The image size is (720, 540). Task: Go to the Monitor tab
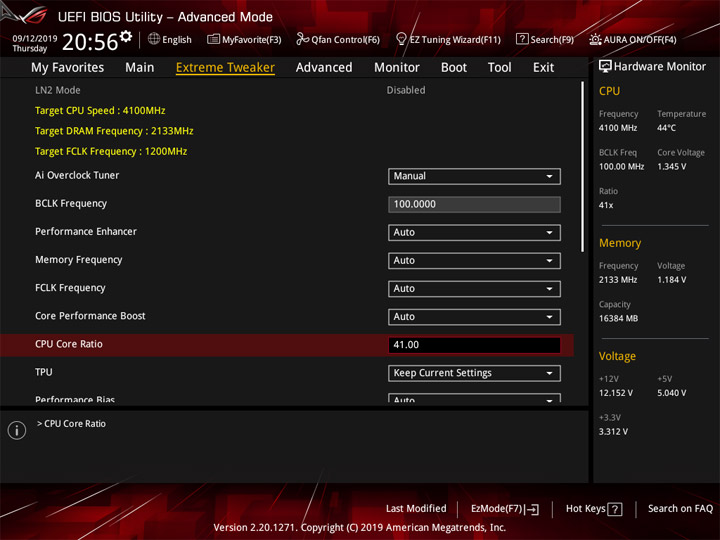pyautogui.click(x=397, y=68)
